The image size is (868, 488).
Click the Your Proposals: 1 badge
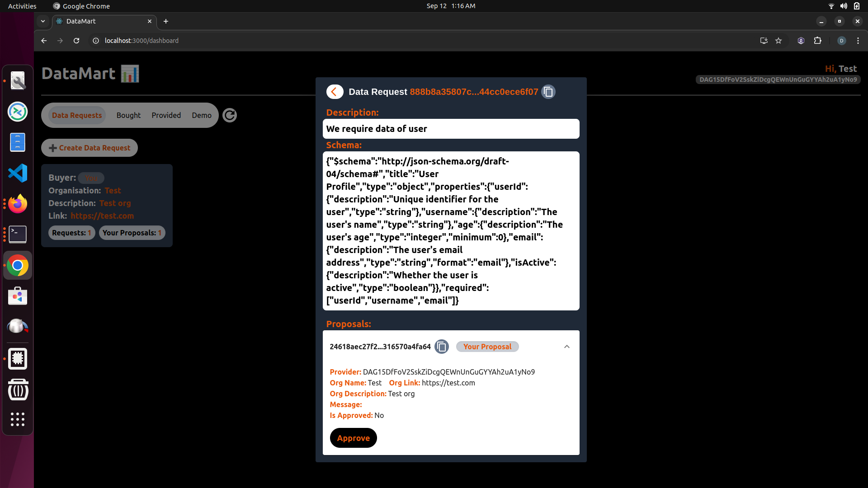[132, 233]
